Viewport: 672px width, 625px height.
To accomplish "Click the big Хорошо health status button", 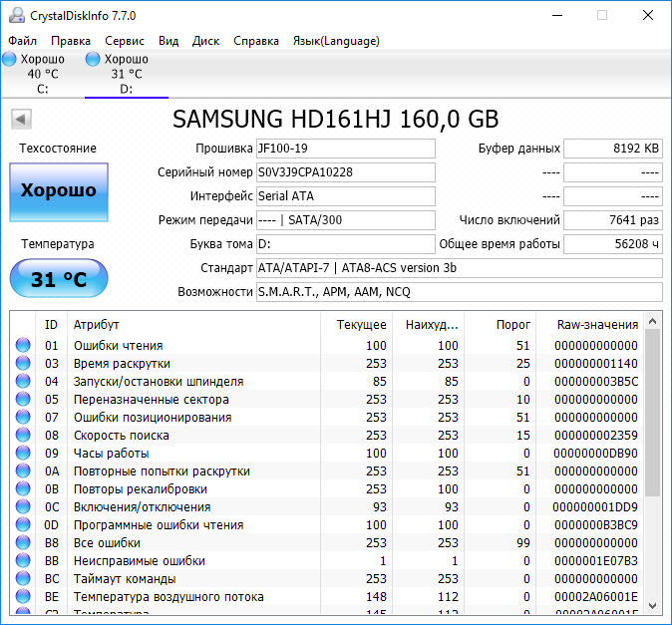I will [59, 192].
